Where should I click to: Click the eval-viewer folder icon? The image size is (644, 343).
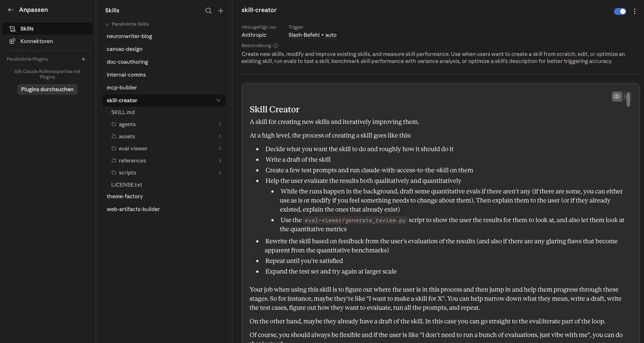(x=114, y=148)
